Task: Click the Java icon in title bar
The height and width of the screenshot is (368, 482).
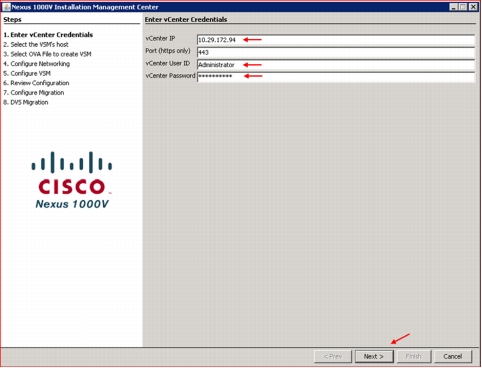Action: [x=6, y=7]
